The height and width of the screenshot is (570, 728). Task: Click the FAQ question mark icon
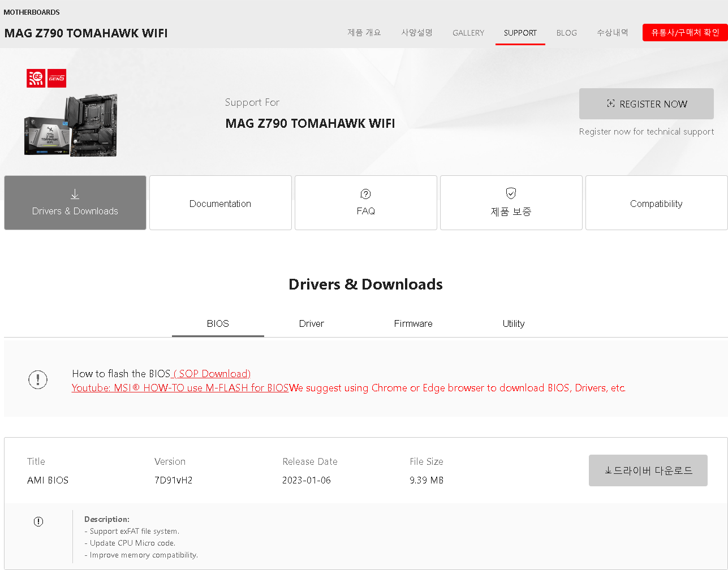coord(365,194)
